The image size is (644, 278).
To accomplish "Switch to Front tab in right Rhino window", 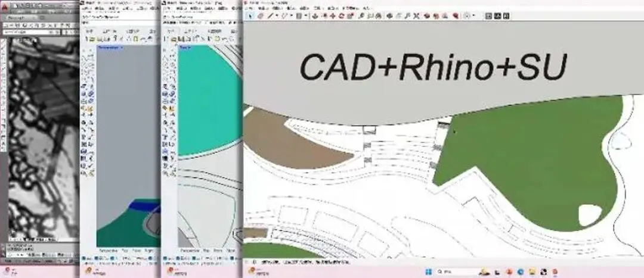I will (x=218, y=251).
